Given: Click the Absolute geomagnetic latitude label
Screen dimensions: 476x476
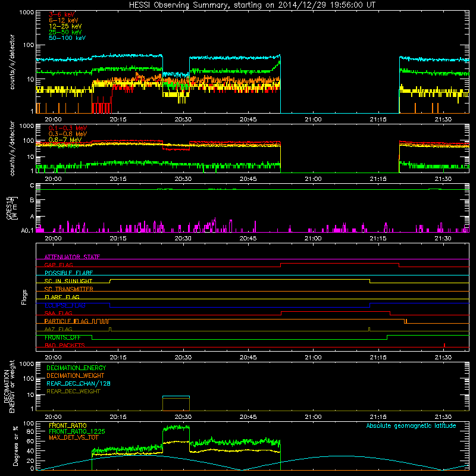Looking at the screenshot, I should (411, 426).
